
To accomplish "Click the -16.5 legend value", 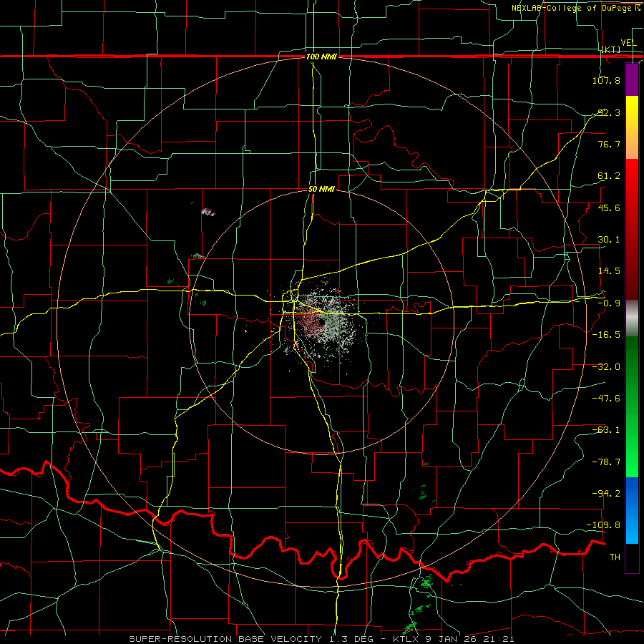I will pyautogui.click(x=606, y=335).
